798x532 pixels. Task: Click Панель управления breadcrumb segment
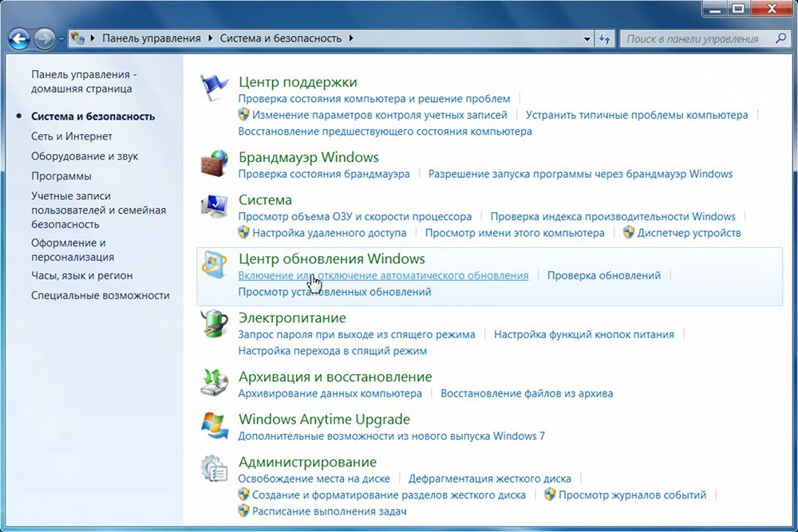tap(152, 38)
